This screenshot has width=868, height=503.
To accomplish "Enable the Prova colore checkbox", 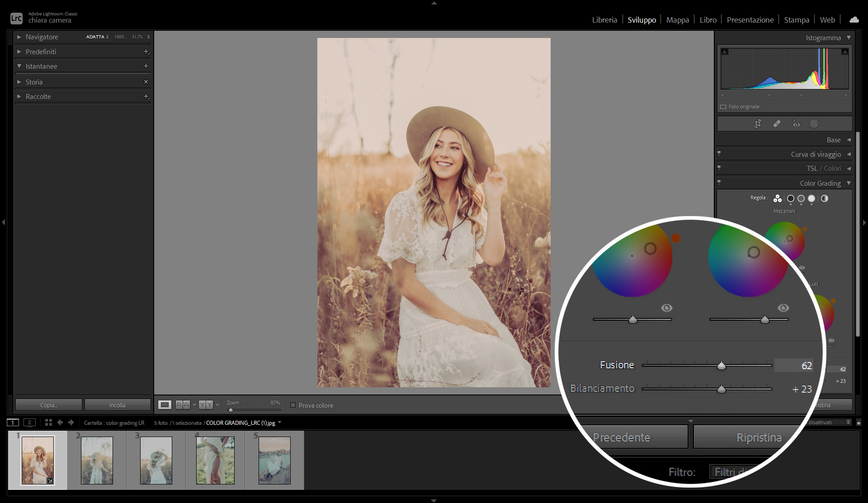I will [293, 405].
